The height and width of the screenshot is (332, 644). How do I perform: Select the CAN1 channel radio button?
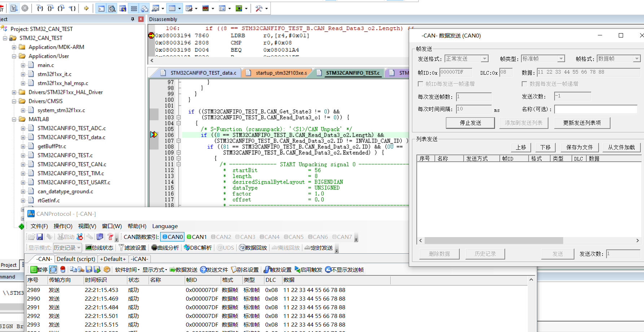point(197,237)
